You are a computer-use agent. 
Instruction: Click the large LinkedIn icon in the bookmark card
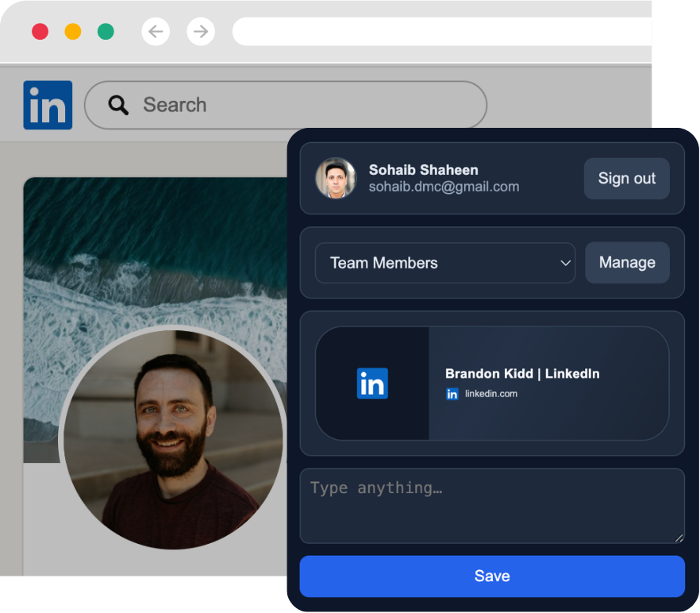(372, 384)
